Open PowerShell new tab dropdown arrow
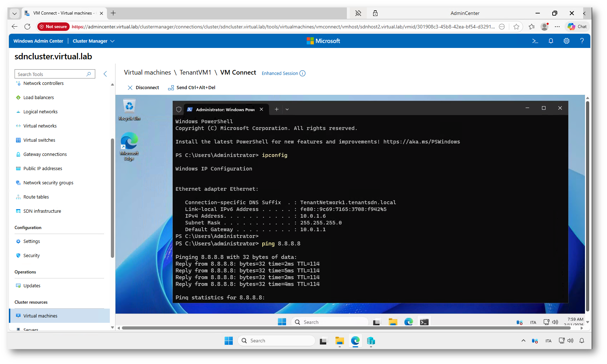Screen dimensions: 607x364 (x=287, y=109)
